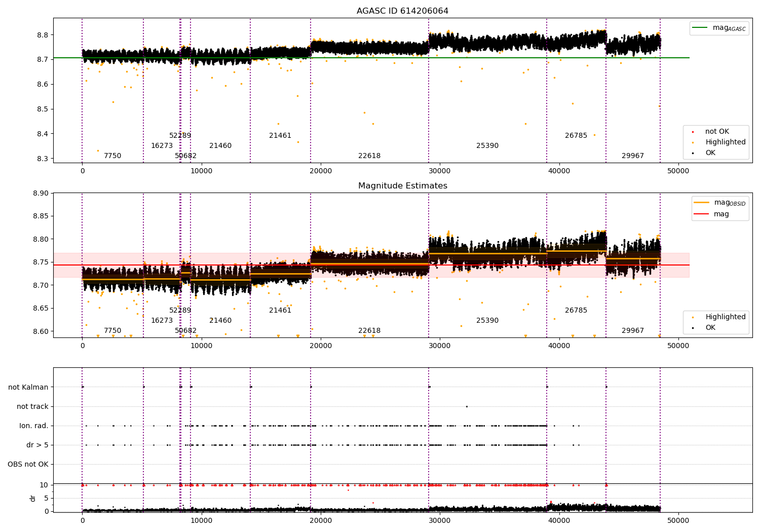The height and width of the screenshot is (532, 760).
Task: Click the 'dr > 5' row label
Action: pyautogui.click(x=37, y=445)
